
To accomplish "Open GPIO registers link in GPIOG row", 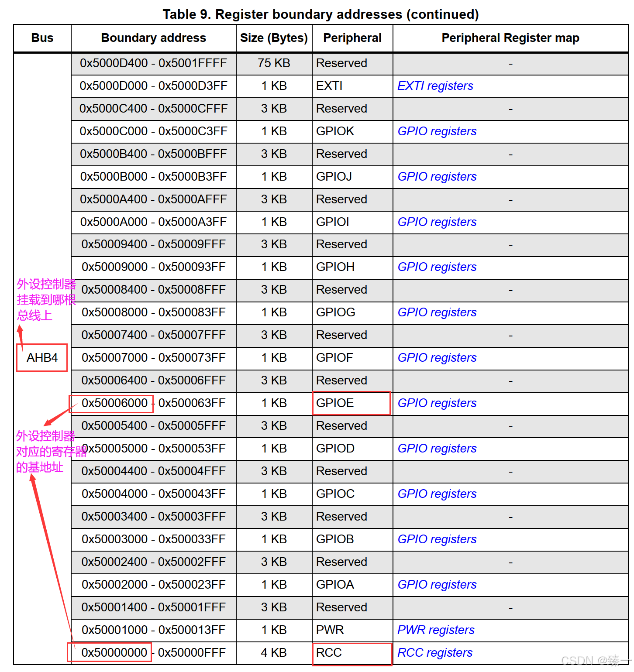I will pos(437,312).
